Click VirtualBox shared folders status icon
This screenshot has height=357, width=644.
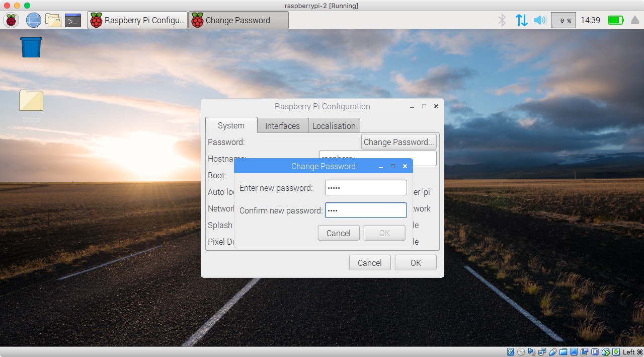(x=563, y=352)
